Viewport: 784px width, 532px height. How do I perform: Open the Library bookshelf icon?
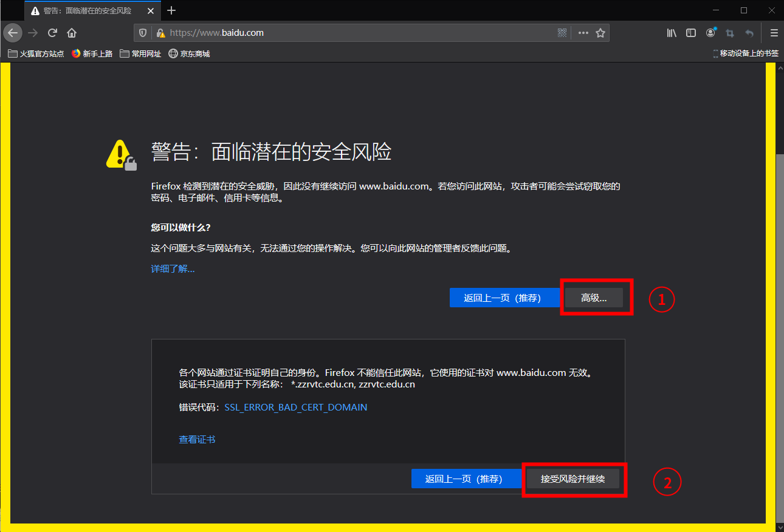(x=672, y=33)
